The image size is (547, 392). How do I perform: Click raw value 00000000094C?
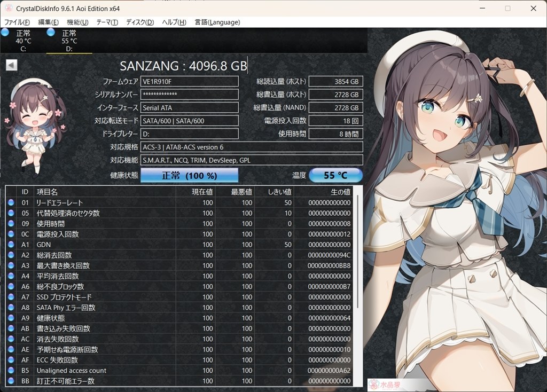329,255
